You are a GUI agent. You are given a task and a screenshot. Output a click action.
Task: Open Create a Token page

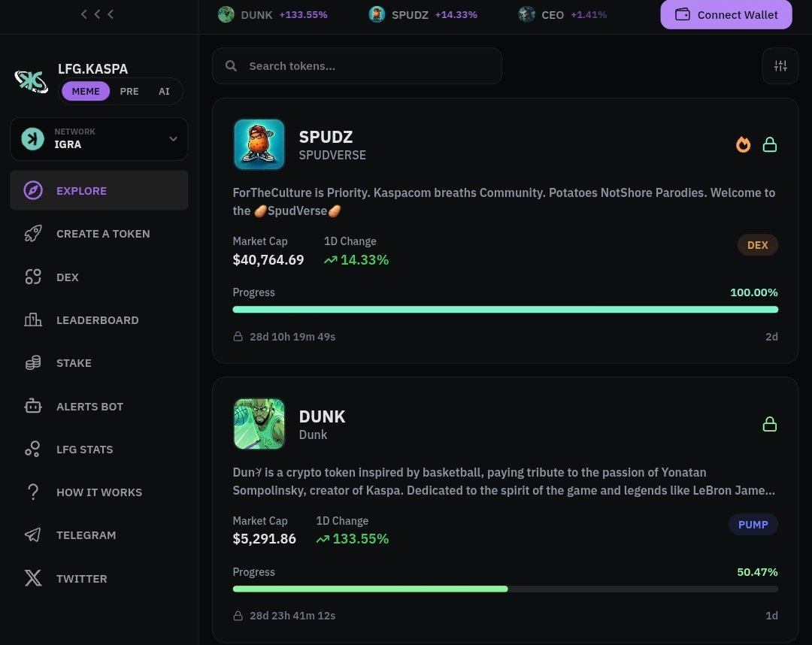(99, 234)
